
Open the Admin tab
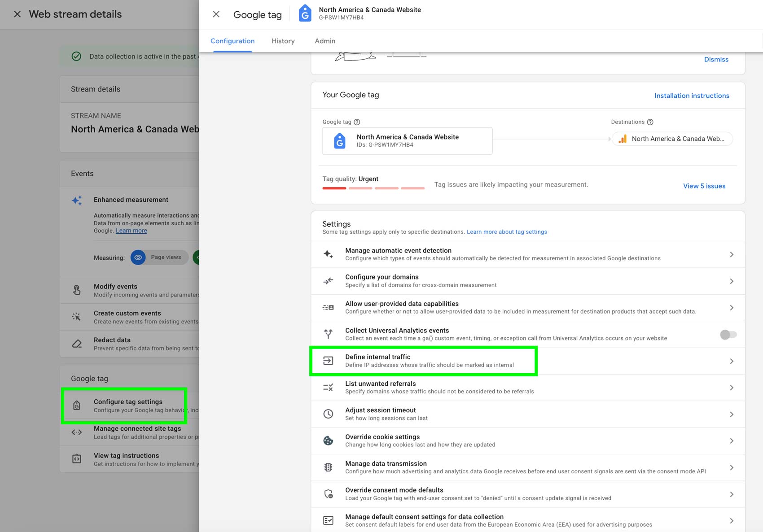(324, 41)
